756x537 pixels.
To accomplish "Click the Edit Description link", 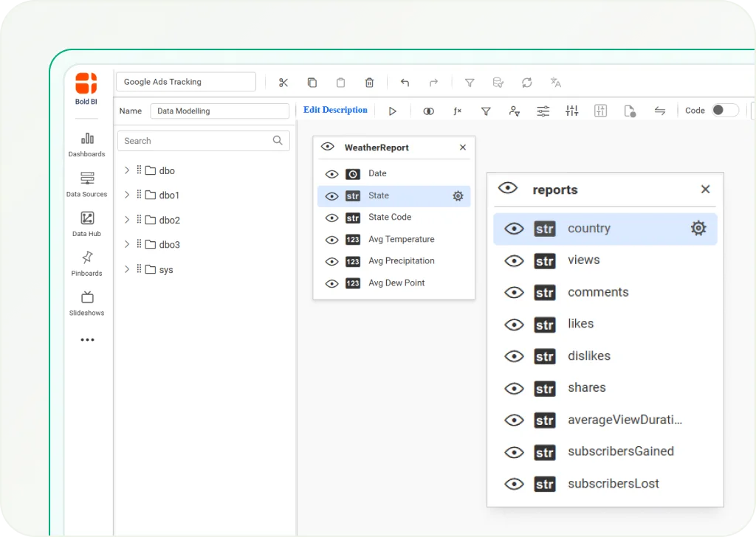I will coord(335,110).
